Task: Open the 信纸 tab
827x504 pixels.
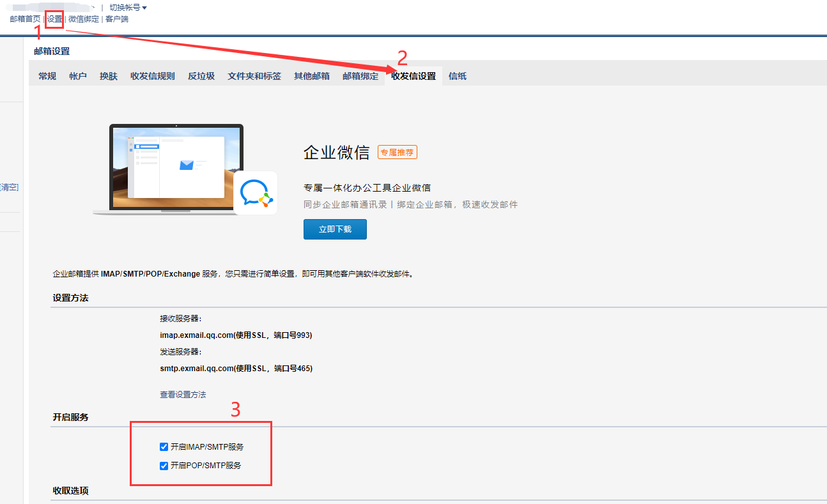Action: (458, 76)
